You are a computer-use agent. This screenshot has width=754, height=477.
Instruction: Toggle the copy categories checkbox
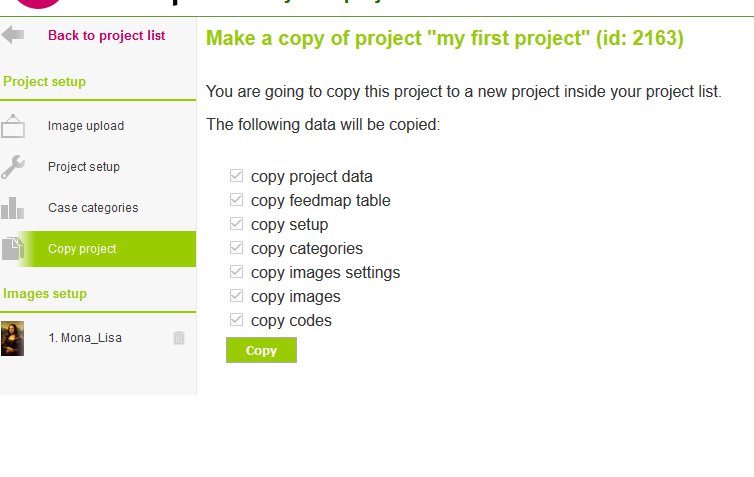point(236,248)
